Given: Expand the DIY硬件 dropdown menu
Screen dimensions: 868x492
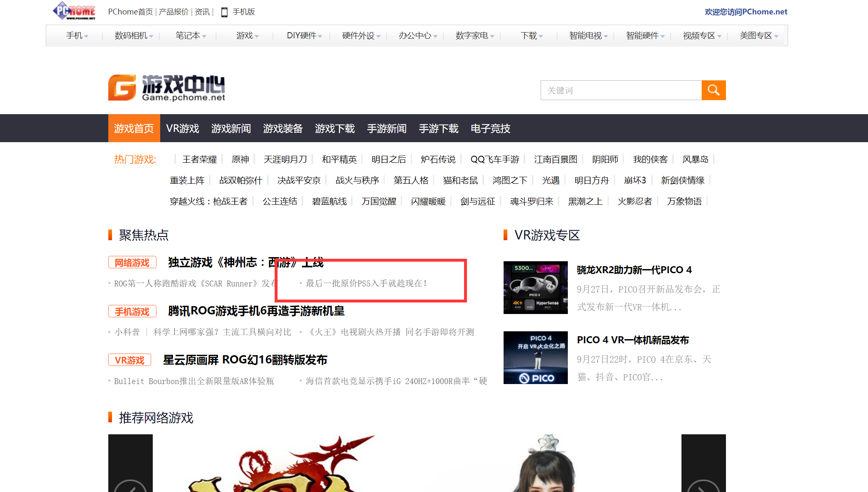Looking at the screenshot, I should 304,36.
